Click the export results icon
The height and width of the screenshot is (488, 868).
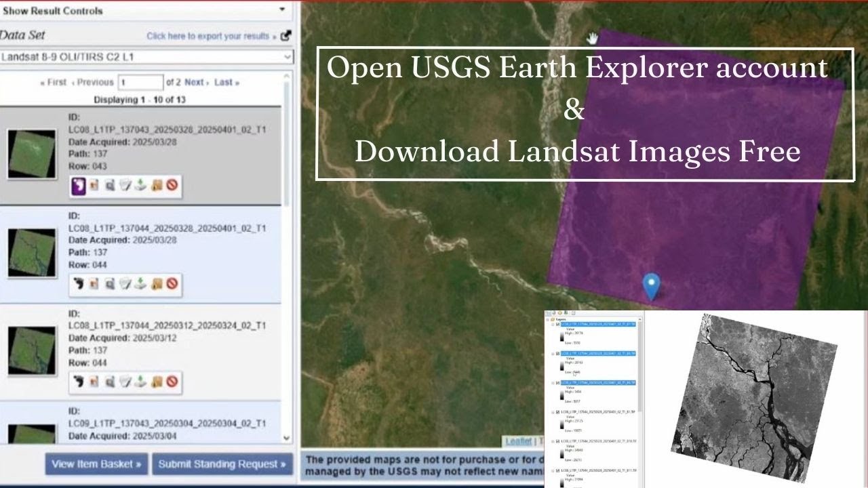click(285, 36)
